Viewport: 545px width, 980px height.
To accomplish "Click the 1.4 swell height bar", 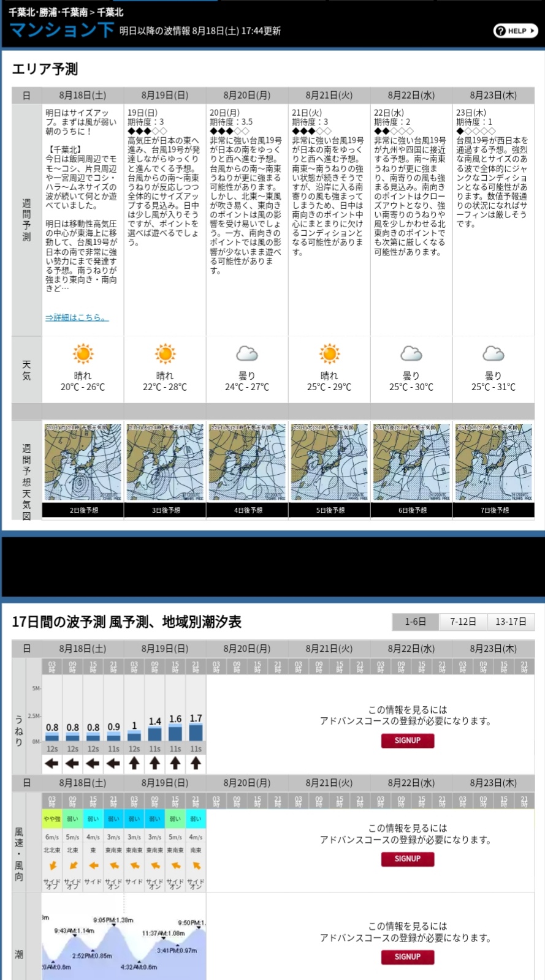I will pos(155,733).
